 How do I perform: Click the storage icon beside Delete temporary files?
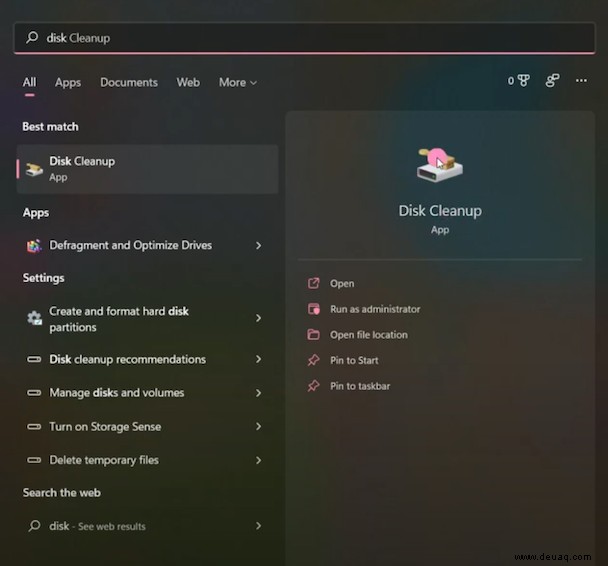click(34, 460)
